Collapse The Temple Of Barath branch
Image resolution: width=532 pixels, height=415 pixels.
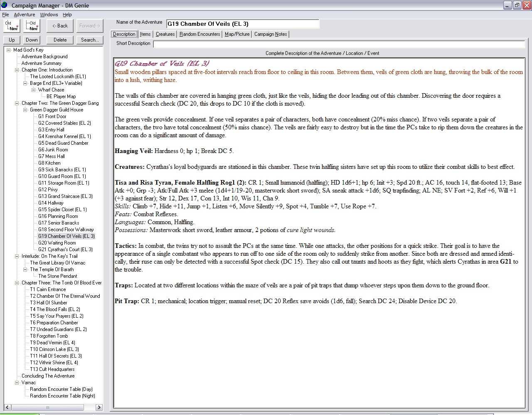(x=25, y=269)
